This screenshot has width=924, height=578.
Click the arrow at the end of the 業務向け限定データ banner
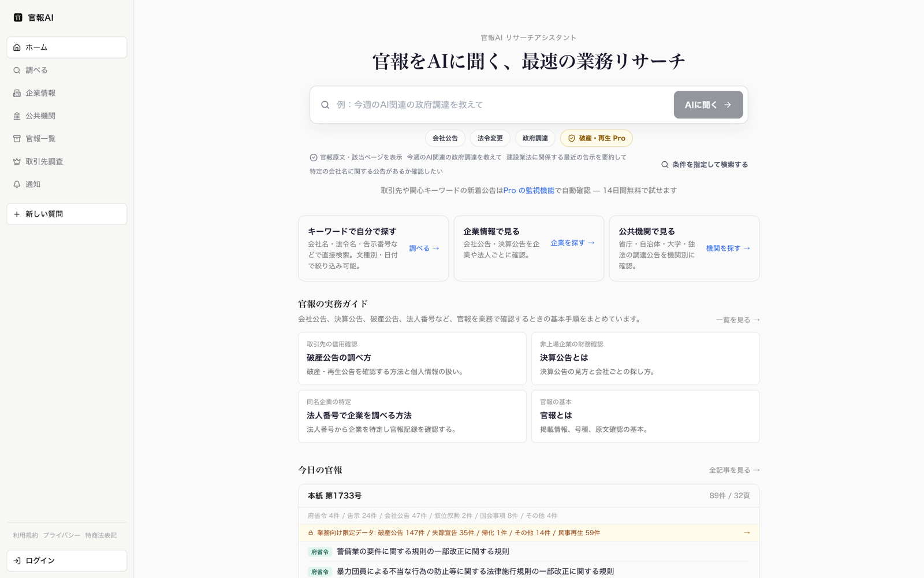747,533
